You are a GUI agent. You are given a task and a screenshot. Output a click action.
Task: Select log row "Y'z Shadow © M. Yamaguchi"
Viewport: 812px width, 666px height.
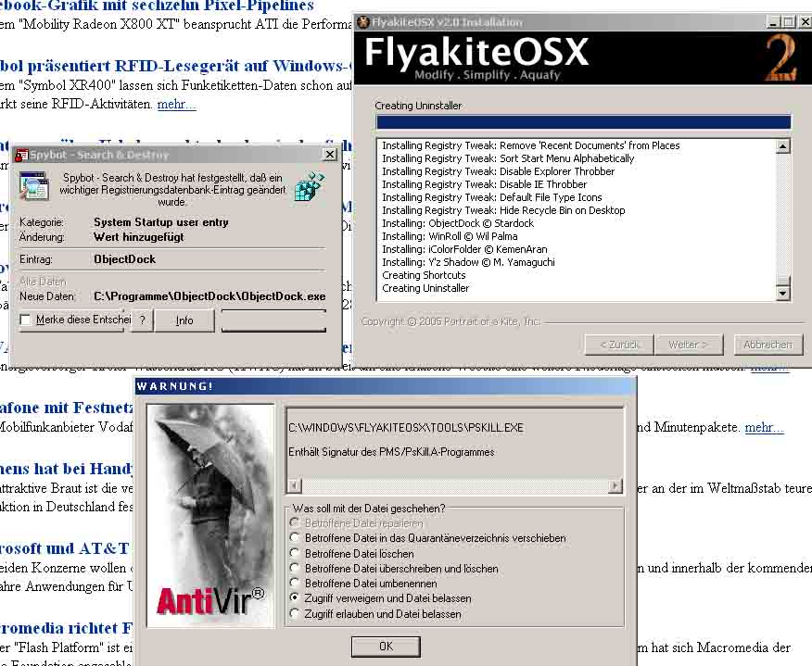[468, 262]
